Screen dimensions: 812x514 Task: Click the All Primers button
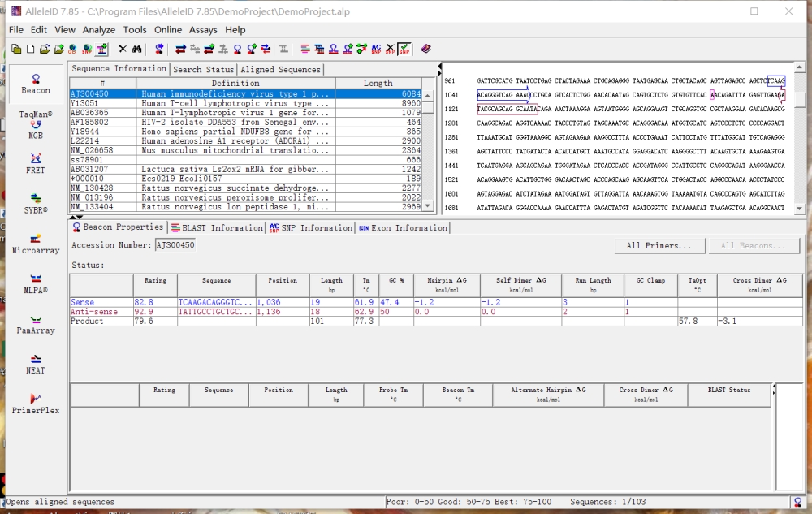659,245
